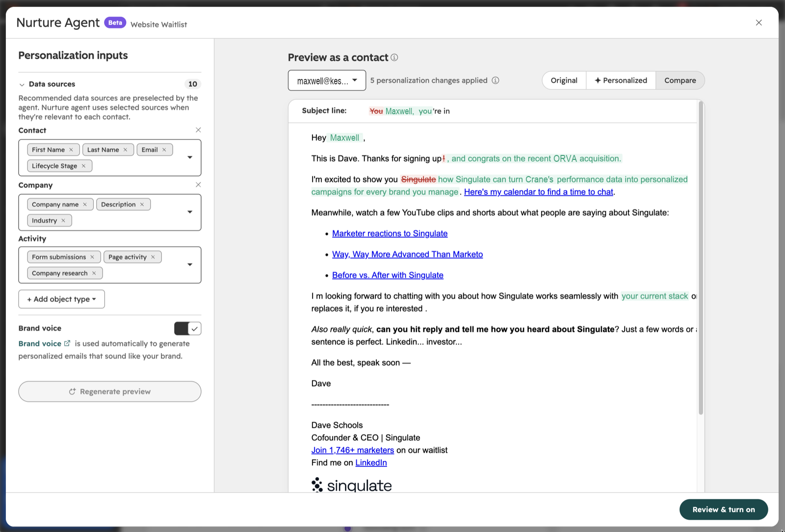This screenshot has height=532, width=785.
Task: Remove the Company name tag
Action: coord(85,204)
